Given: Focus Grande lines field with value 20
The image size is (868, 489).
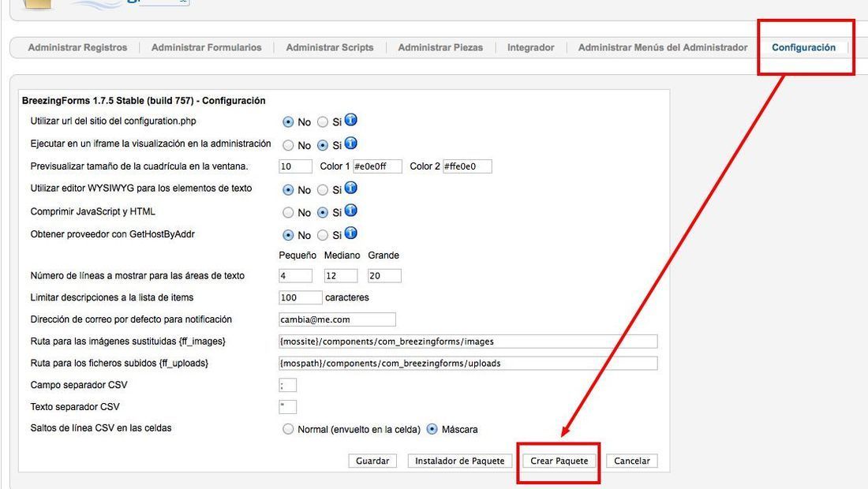Looking at the screenshot, I should coord(384,275).
